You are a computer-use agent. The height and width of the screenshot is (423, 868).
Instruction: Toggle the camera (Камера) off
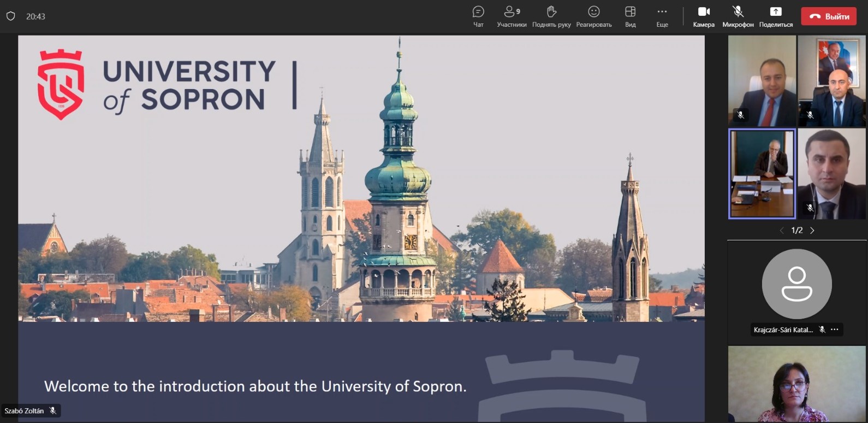click(704, 16)
